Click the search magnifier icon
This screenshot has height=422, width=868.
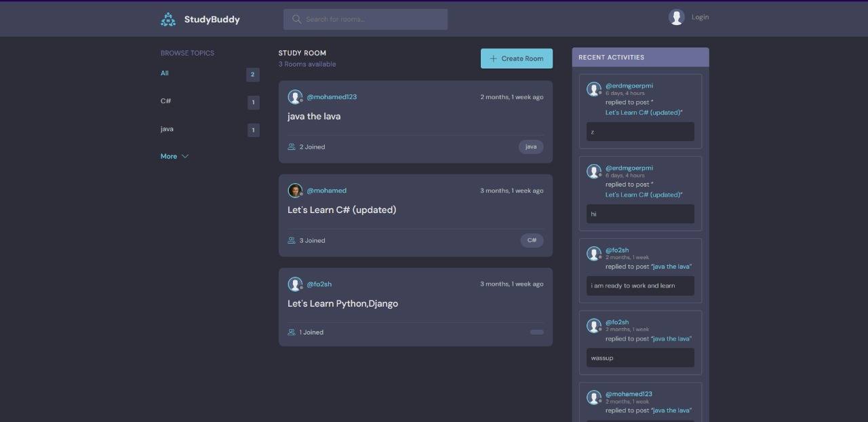(296, 19)
